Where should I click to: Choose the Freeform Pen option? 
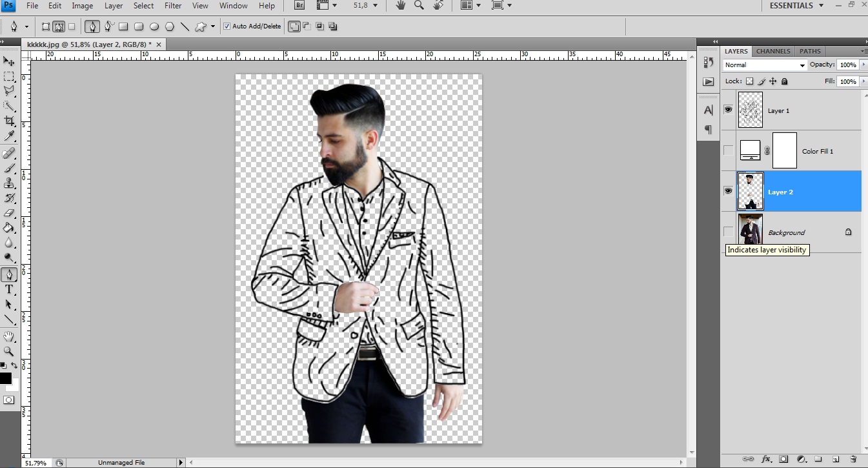coord(109,26)
